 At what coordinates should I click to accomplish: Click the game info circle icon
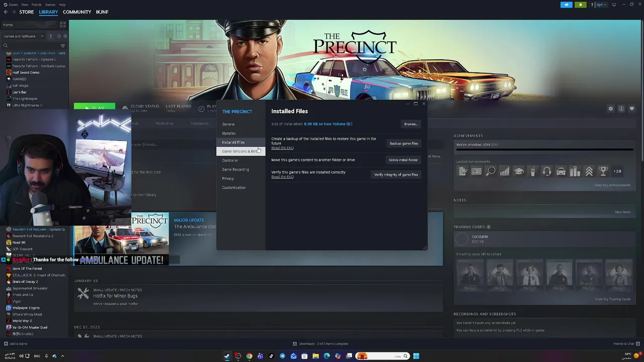[621, 109]
